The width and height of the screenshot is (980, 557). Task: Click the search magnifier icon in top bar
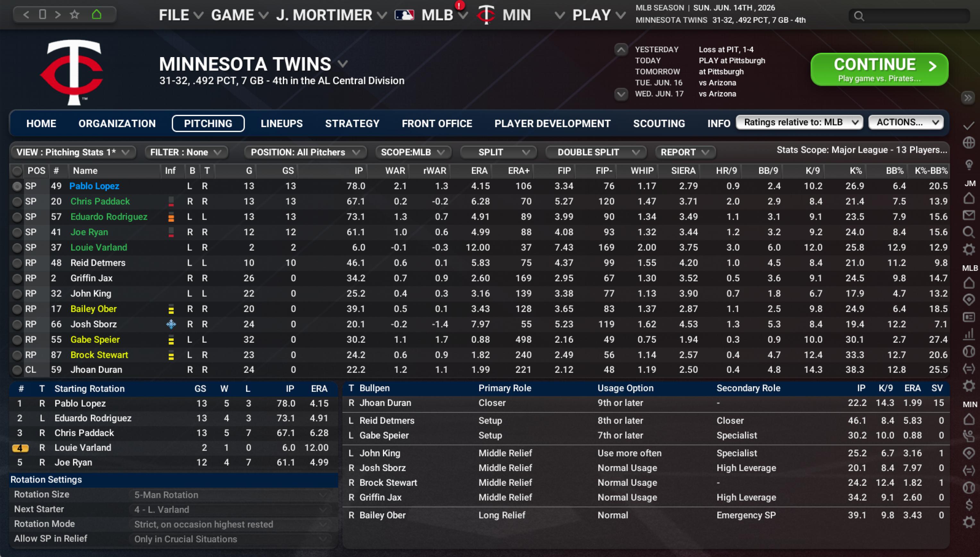[x=859, y=16]
